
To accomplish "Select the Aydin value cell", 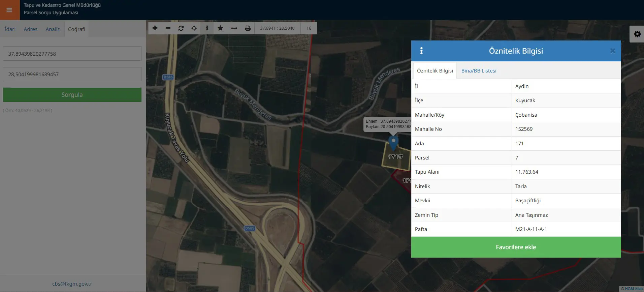I will tap(566, 86).
